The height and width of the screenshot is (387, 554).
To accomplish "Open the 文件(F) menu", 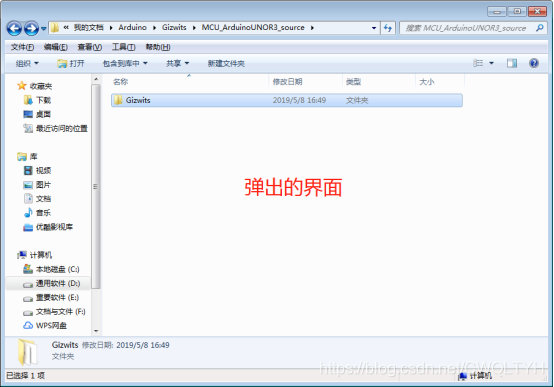I will tap(22, 47).
